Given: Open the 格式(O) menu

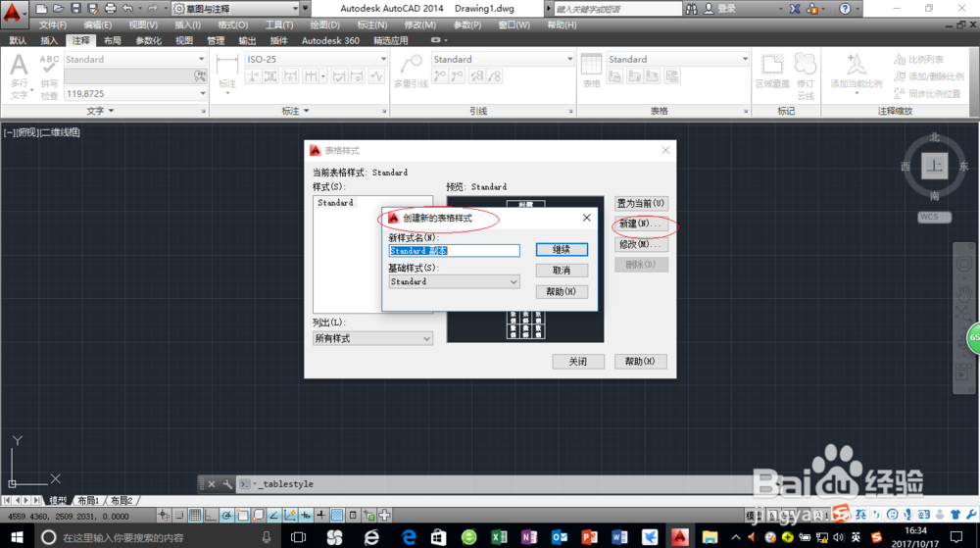Looking at the screenshot, I should [x=232, y=25].
